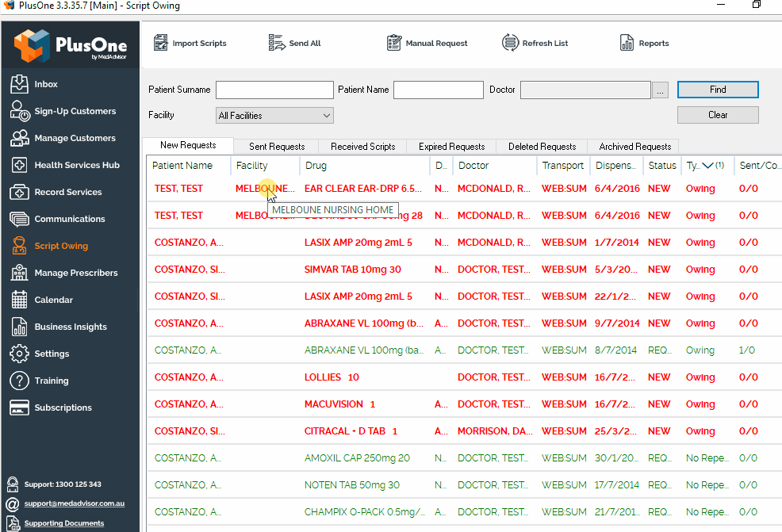
Task: Select the NOTEN TAB 50mg 30 row
Action: pyautogui.click(x=464, y=484)
